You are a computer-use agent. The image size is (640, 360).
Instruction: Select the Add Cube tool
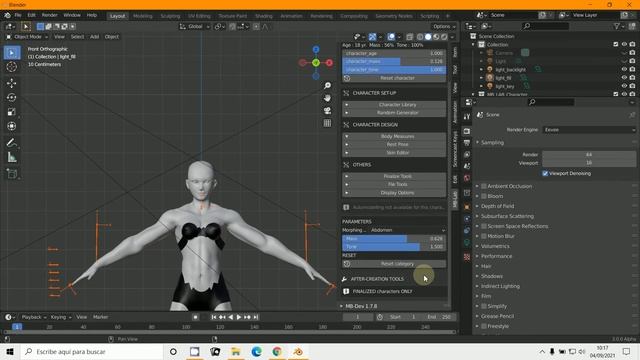tap(11, 174)
